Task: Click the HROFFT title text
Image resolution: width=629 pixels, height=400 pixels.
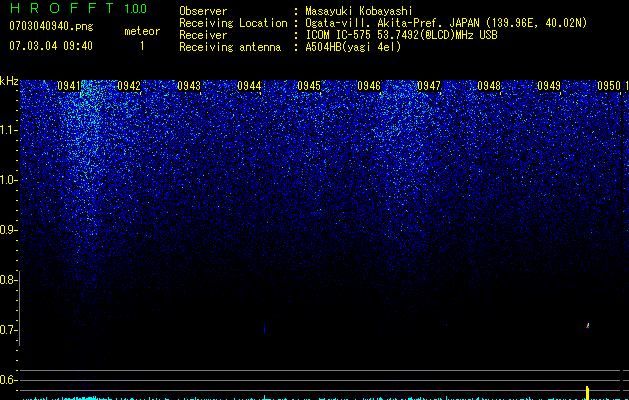Action: click(62, 8)
